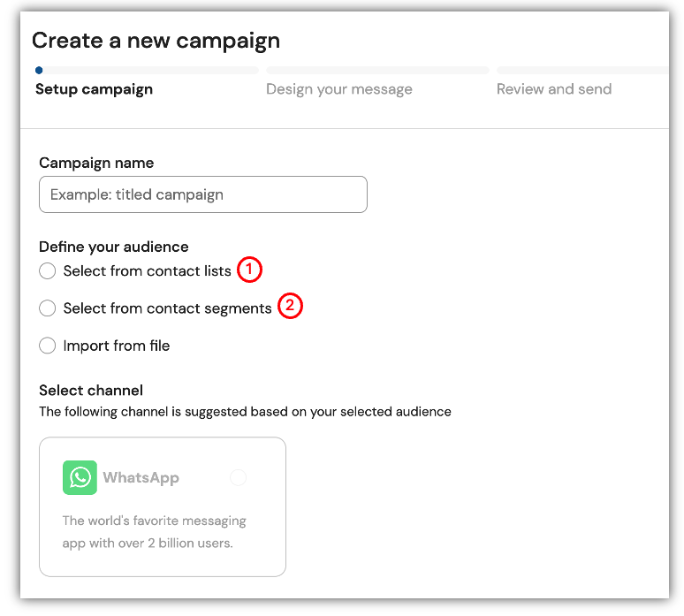Screen dimensions: 684x616
Task: Click the red circled number 2 annotation
Action: click(290, 306)
